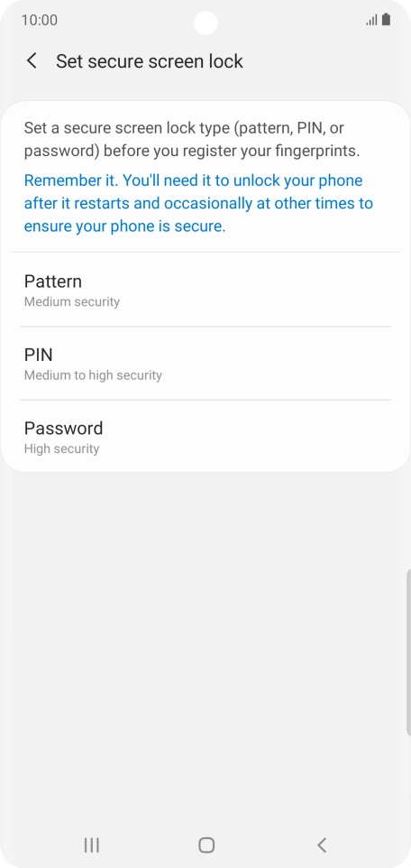Pick the Password lock option
Image resolution: width=411 pixels, height=868 pixels.
click(205, 436)
